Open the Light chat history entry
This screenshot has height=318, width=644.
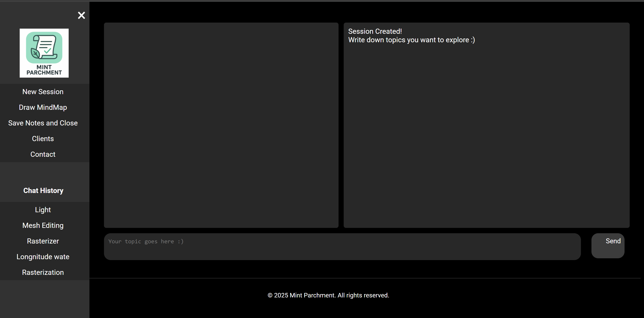pyautogui.click(x=43, y=210)
